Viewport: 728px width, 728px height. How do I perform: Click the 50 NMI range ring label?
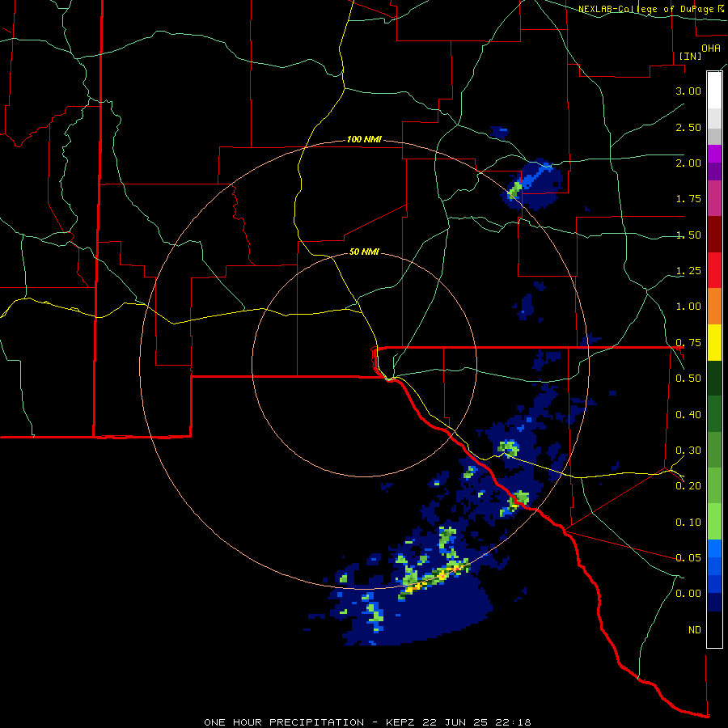(364, 252)
